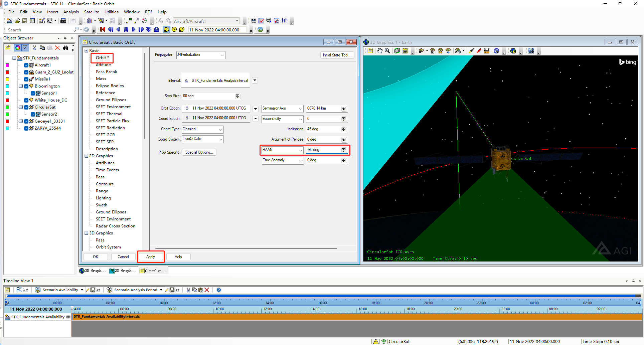The height and width of the screenshot is (345, 644).
Task: Open the Initial State Tool
Action: (x=337, y=55)
